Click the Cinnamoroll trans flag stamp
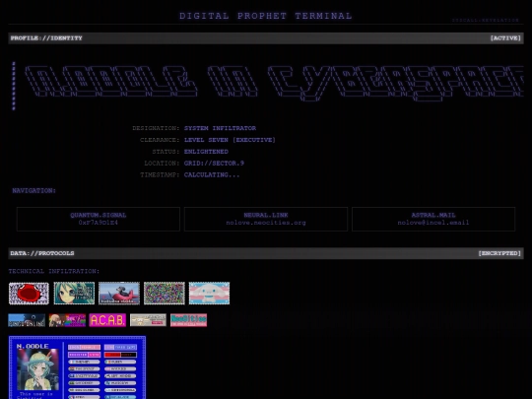This screenshot has width=532, height=399. 209,294
